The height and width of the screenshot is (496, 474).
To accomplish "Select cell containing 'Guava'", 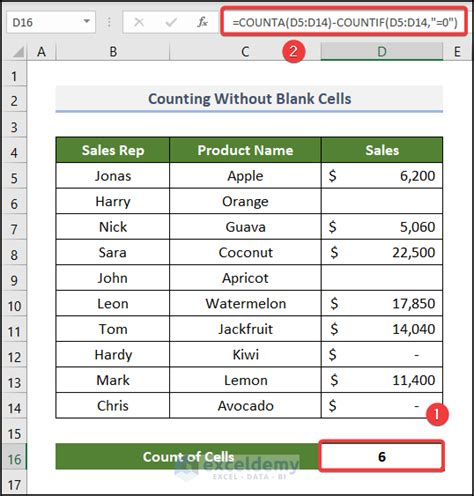I will (x=245, y=227).
